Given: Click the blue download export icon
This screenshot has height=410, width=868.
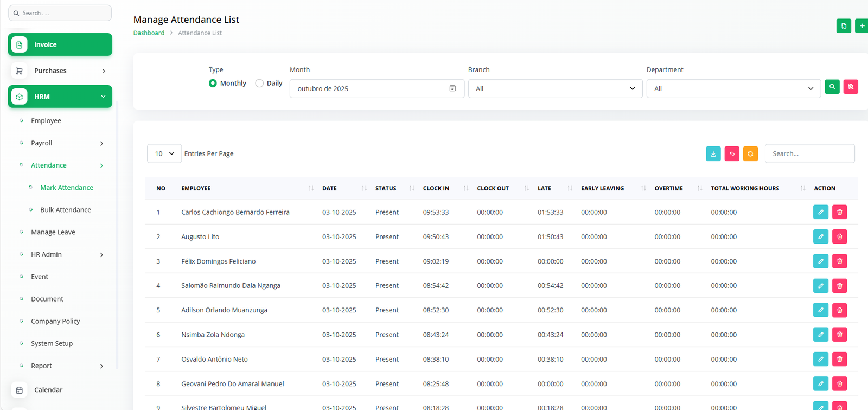Looking at the screenshot, I should 713,154.
